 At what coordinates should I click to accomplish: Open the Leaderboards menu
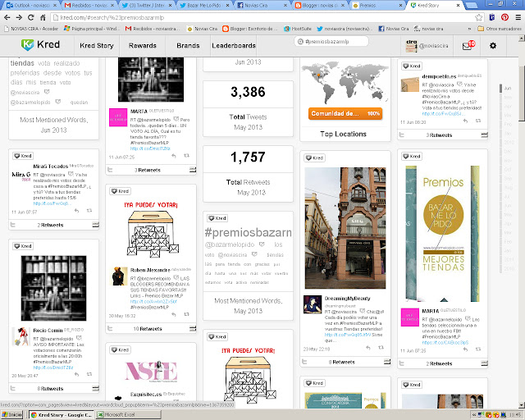click(x=234, y=46)
